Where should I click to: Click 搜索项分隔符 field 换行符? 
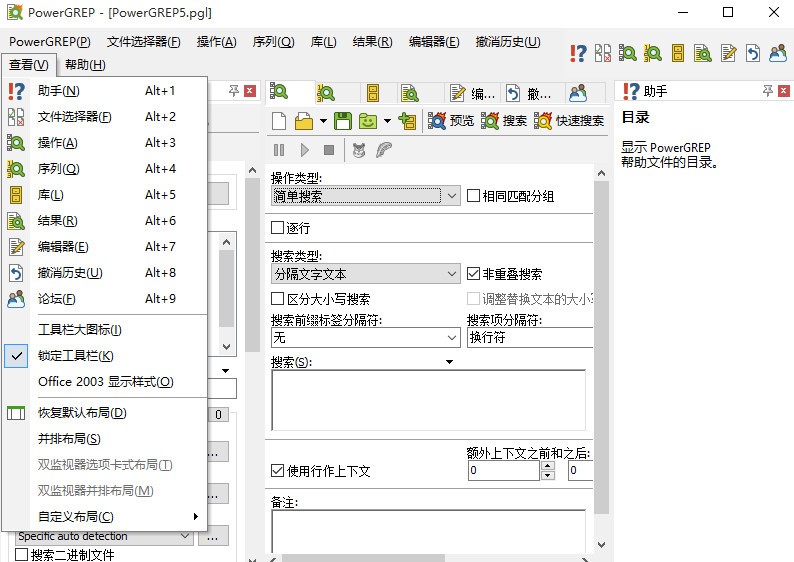coord(530,337)
